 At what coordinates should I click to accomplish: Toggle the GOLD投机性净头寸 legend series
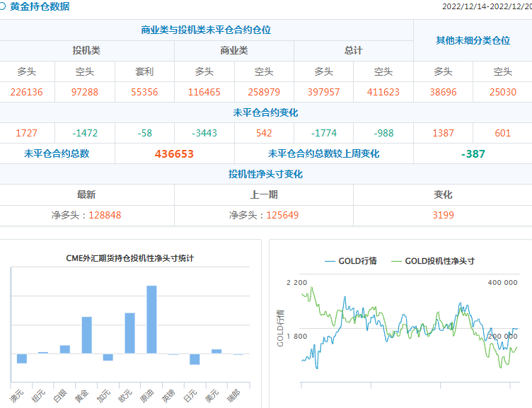(432, 261)
